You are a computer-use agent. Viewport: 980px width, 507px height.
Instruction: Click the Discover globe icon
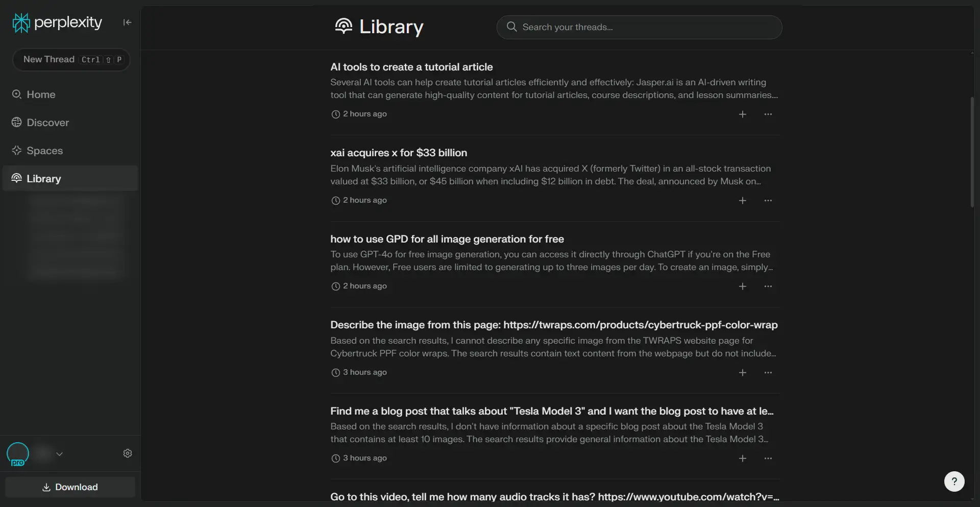click(x=17, y=123)
